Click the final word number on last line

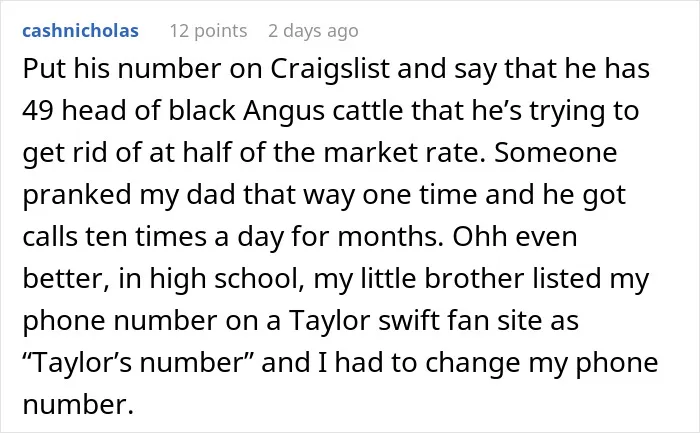[x=78, y=405]
